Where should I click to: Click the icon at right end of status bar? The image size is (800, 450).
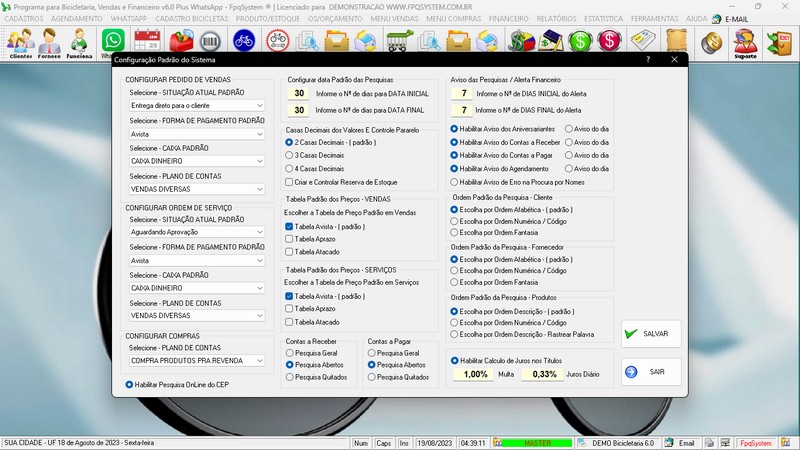[x=785, y=443]
